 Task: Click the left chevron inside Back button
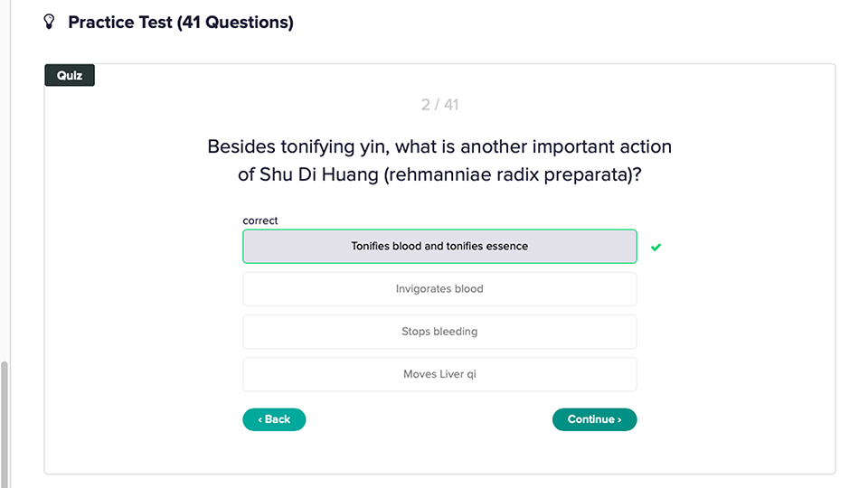(260, 420)
